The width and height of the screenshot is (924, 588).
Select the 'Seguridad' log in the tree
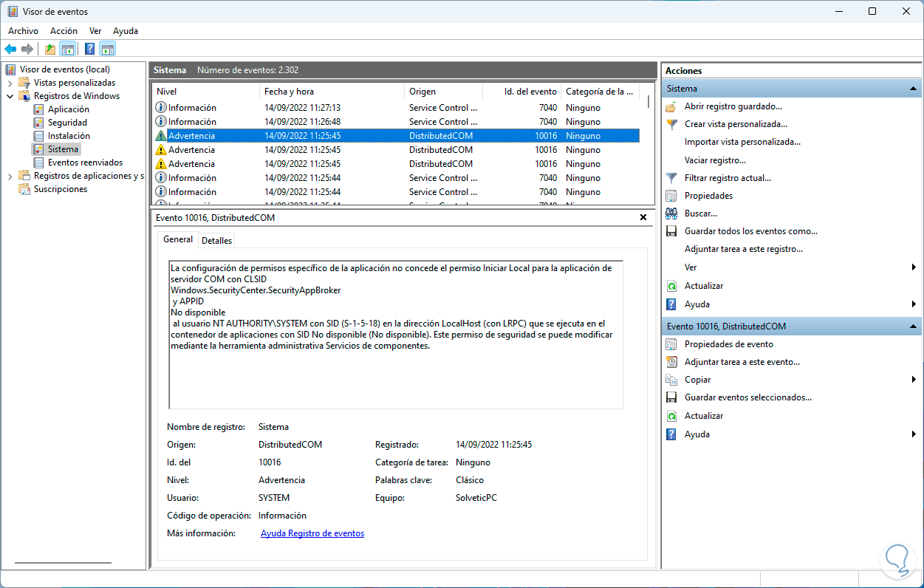pos(67,123)
